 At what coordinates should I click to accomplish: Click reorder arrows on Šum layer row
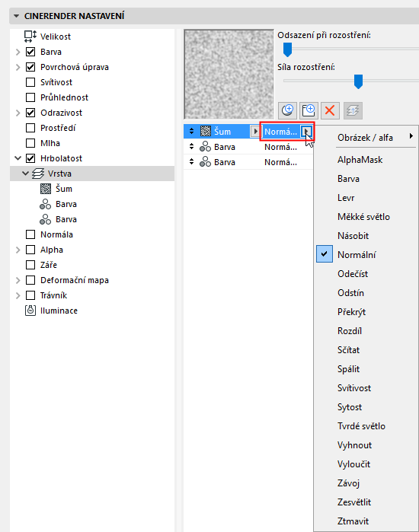pos(191,132)
